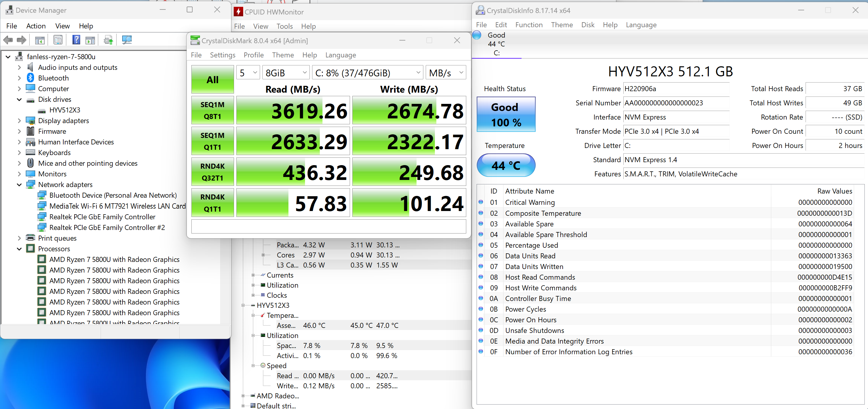868x409 pixels.
Task: Open CrystalDiskMark Settings menu
Action: pyautogui.click(x=222, y=55)
